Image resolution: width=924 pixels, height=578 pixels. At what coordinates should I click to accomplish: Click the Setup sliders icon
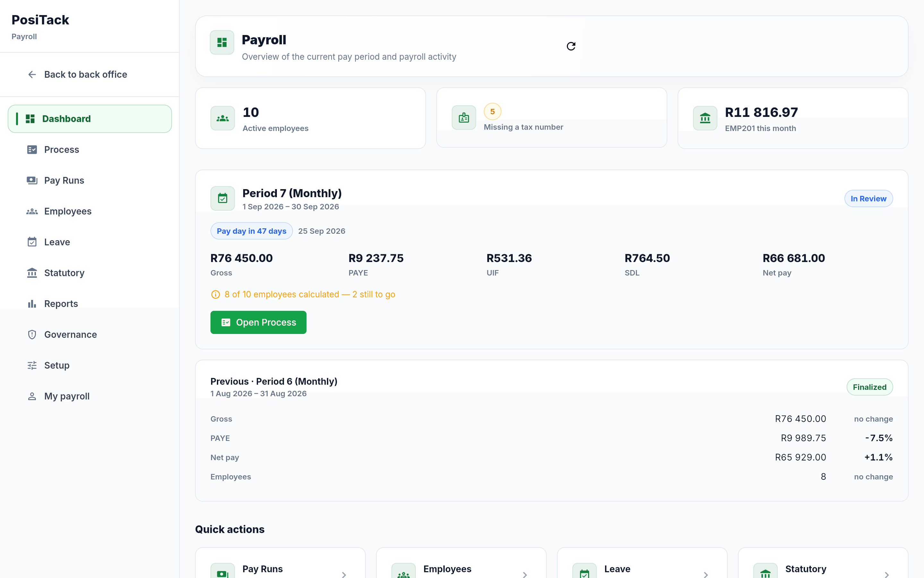click(32, 365)
